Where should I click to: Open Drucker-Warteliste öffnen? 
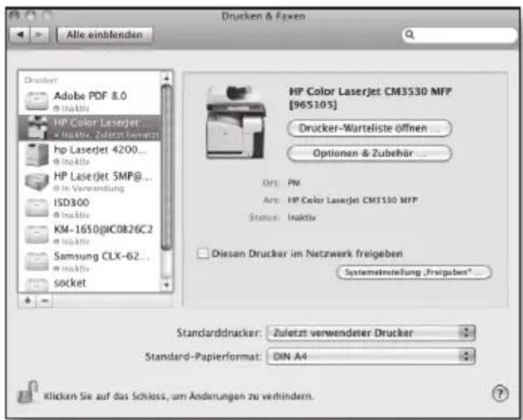369,128
